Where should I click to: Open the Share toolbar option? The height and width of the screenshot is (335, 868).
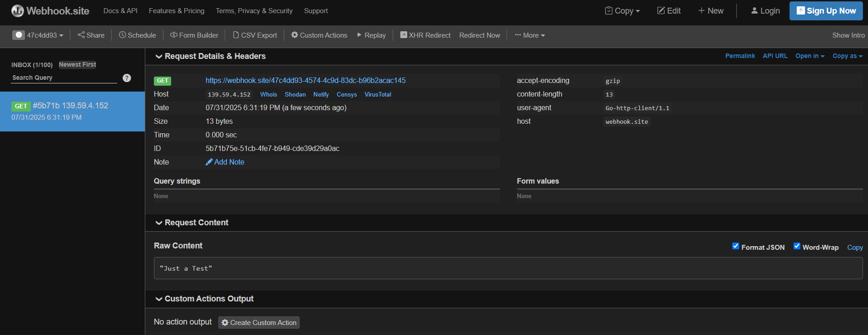[x=91, y=35]
